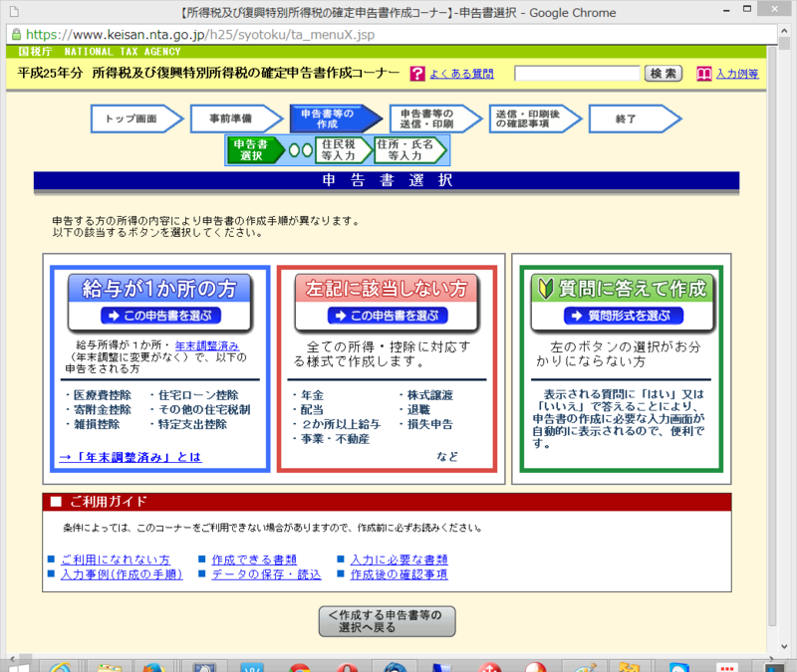This screenshot has height=672, width=797.
Task: Click the ご利用ガイド red header
Action: [387, 502]
